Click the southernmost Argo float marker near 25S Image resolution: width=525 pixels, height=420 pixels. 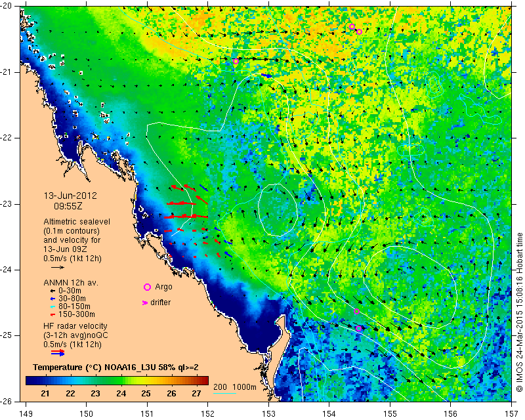(x=358, y=329)
